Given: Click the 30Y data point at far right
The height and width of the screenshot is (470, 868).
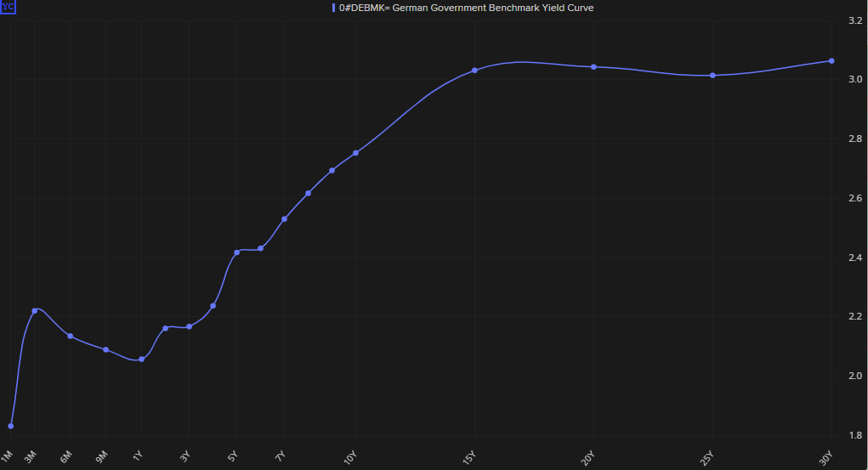Looking at the screenshot, I should click(x=831, y=61).
